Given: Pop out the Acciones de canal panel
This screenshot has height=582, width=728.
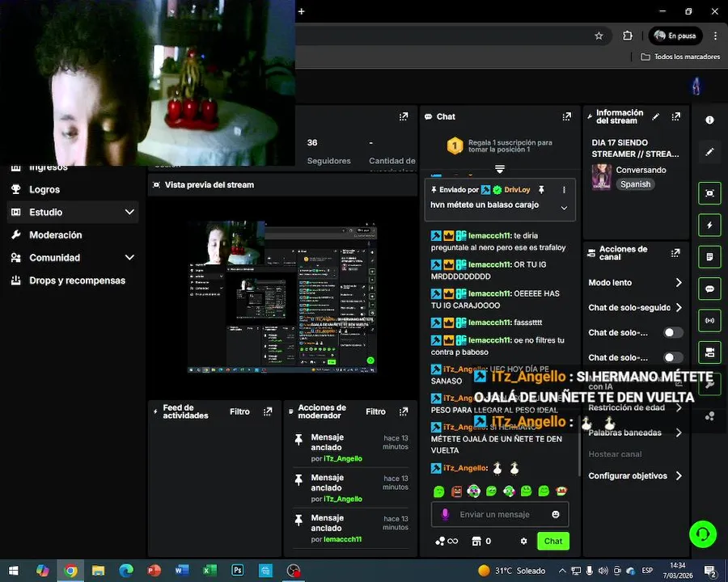Looking at the screenshot, I should [x=675, y=253].
